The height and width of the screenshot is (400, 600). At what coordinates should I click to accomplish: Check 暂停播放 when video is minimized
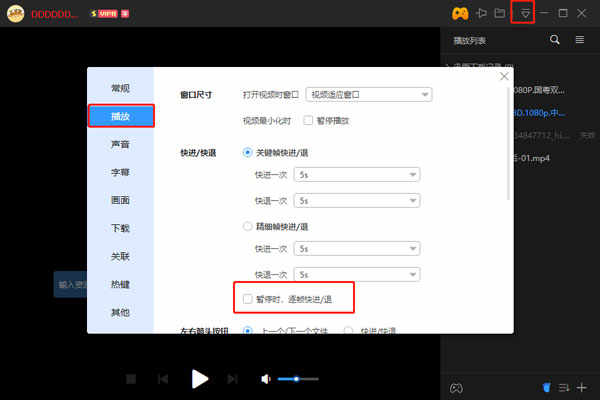(x=308, y=121)
